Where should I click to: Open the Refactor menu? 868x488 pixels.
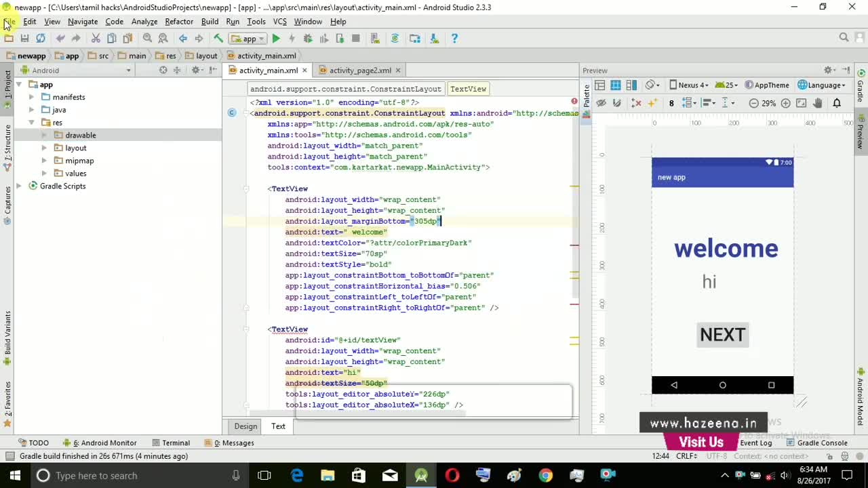tap(179, 22)
